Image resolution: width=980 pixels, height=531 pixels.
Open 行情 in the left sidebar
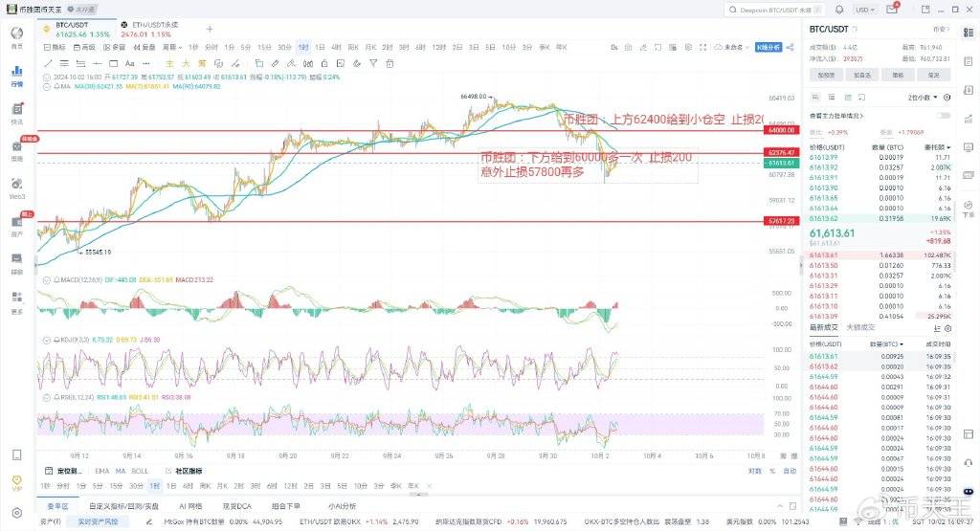pos(16,75)
